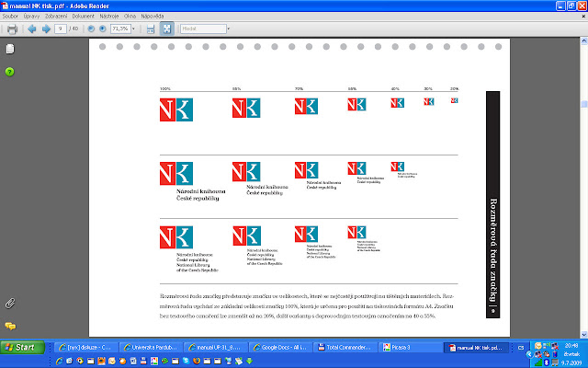Open the Pages panel in left sidebar
This screenshot has height=368, width=588.
10,49
